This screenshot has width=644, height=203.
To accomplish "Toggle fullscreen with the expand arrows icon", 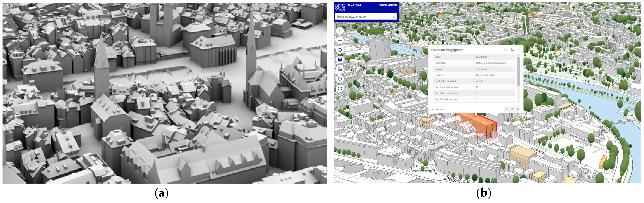I will click(x=340, y=88).
